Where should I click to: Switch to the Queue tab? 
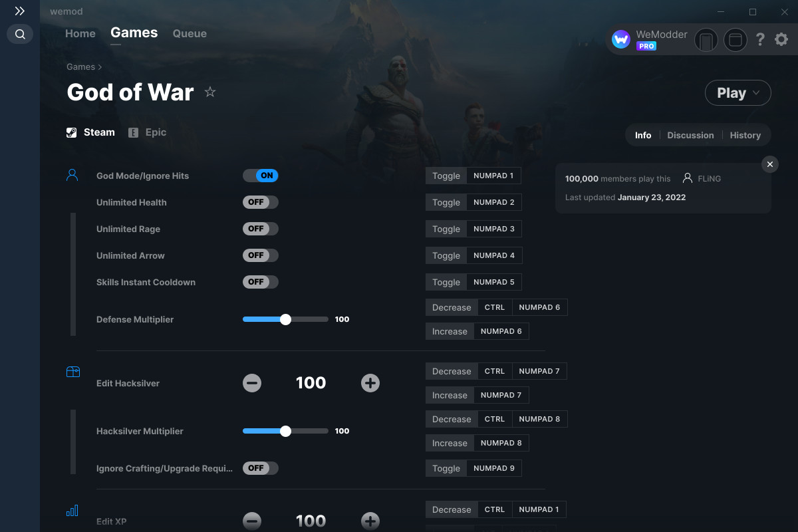coord(190,33)
